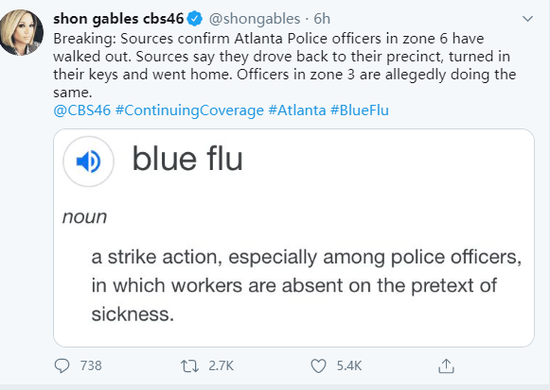Open the #ContinuingCoverage hashtag
550x390 pixels.
pyautogui.click(x=189, y=110)
